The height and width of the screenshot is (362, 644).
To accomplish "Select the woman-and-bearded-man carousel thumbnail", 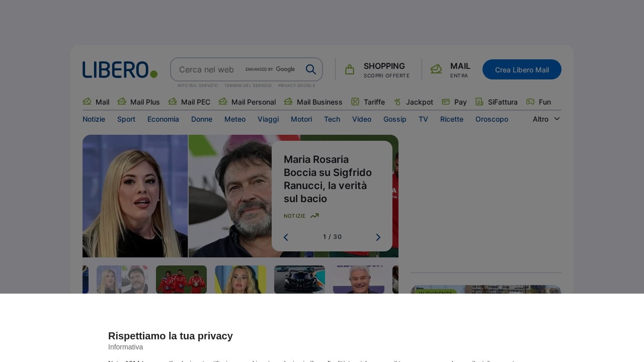I will [x=122, y=280].
